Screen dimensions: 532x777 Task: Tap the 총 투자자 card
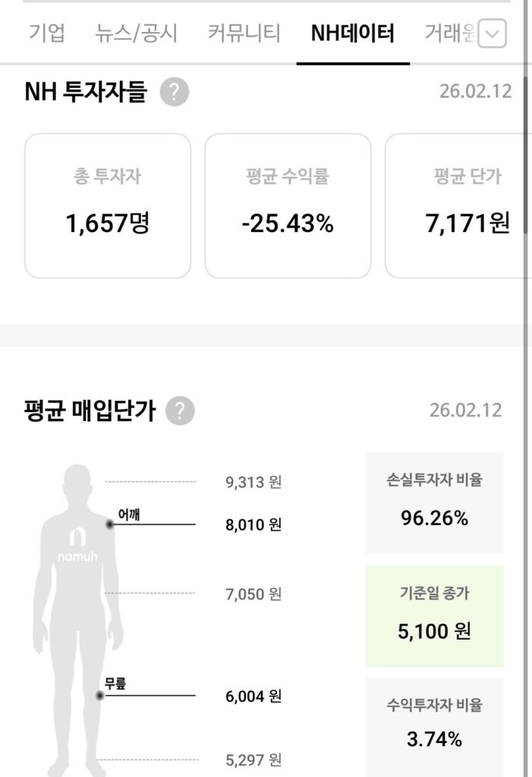pos(108,206)
